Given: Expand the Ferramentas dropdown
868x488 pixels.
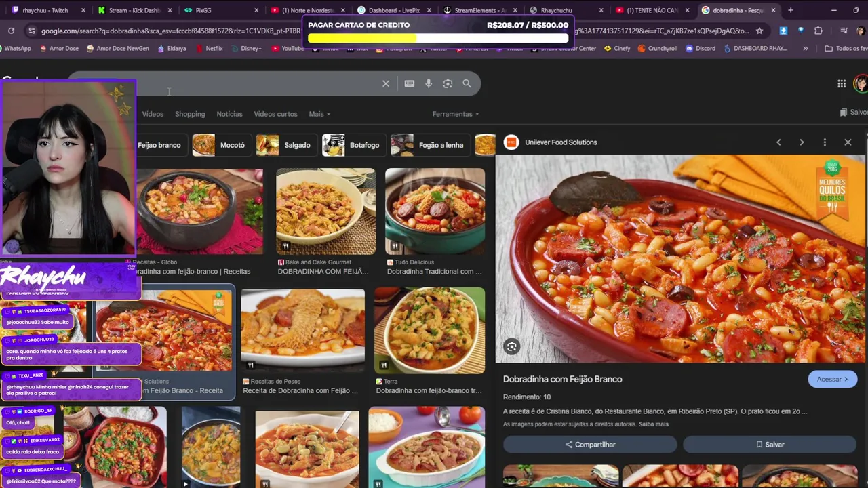Looking at the screenshot, I should tap(456, 114).
